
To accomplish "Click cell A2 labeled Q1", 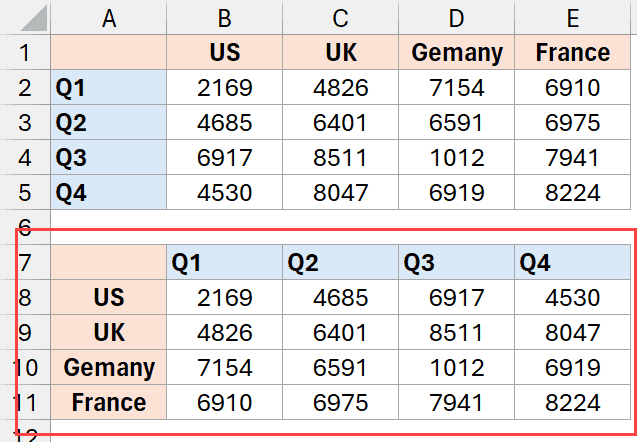I will point(108,89).
